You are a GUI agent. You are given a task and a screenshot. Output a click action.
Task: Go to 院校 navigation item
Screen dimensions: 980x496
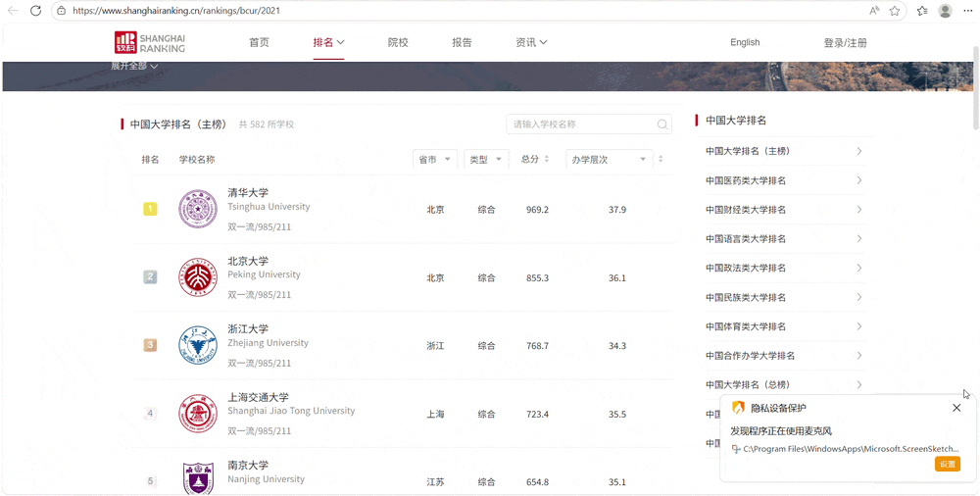point(398,42)
